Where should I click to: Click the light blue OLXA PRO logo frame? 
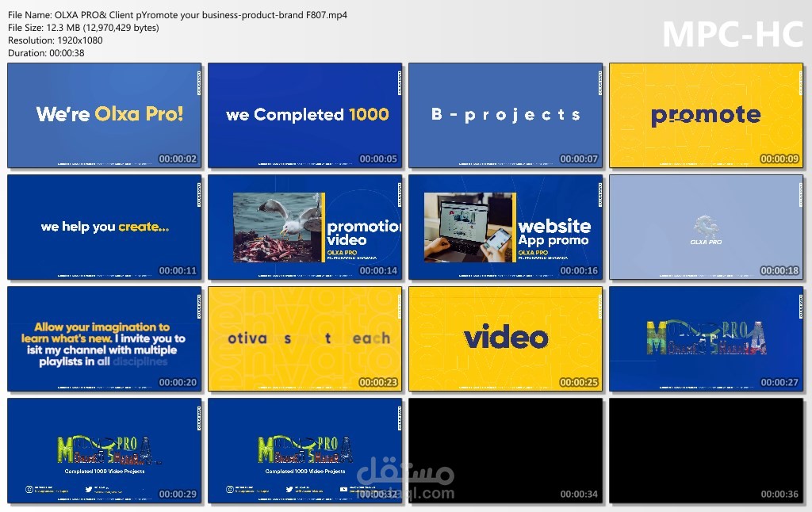tap(706, 227)
